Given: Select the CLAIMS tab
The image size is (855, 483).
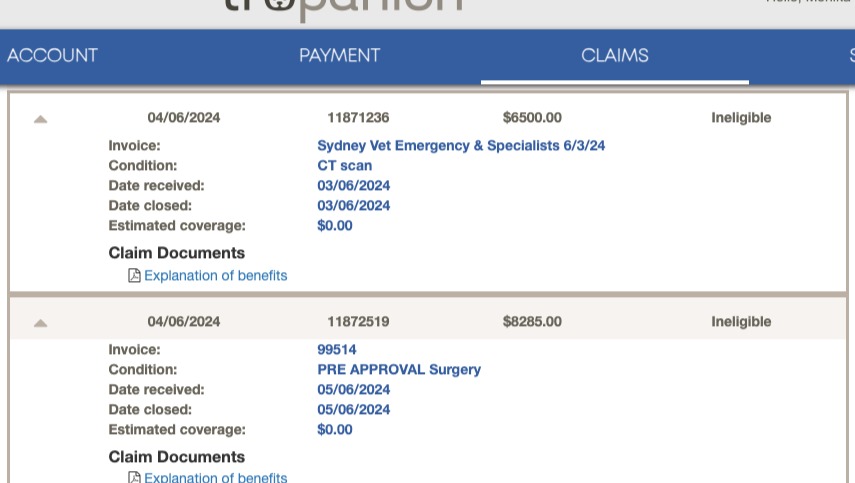Looking at the screenshot, I should coord(615,55).
